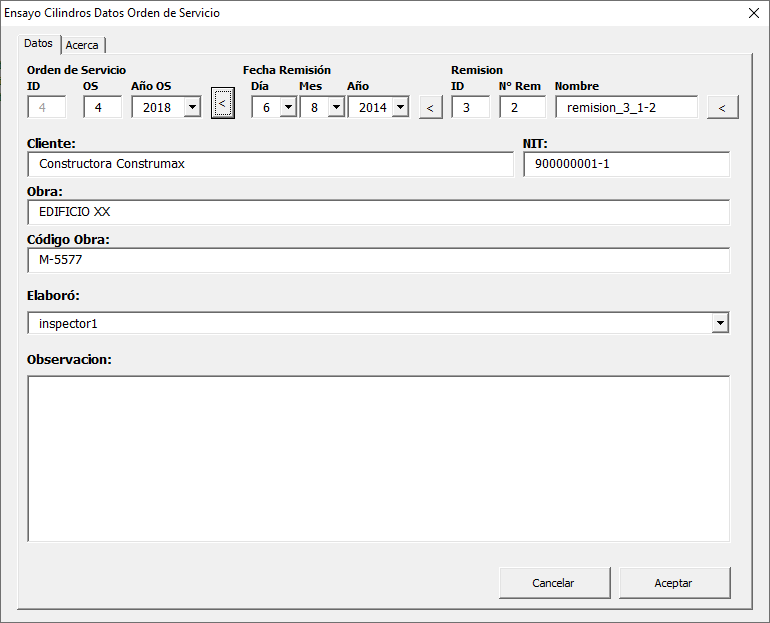770x623 pixels.
Task: Select the OS number input field
Action: click(x=102, y=107)
